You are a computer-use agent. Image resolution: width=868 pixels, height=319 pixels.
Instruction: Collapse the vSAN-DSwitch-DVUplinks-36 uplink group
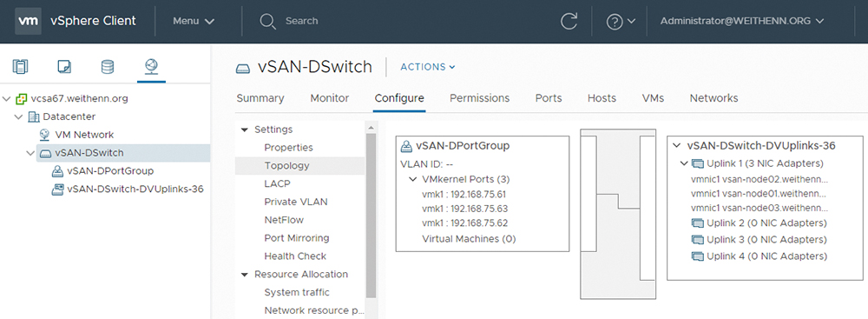[676, 146]
